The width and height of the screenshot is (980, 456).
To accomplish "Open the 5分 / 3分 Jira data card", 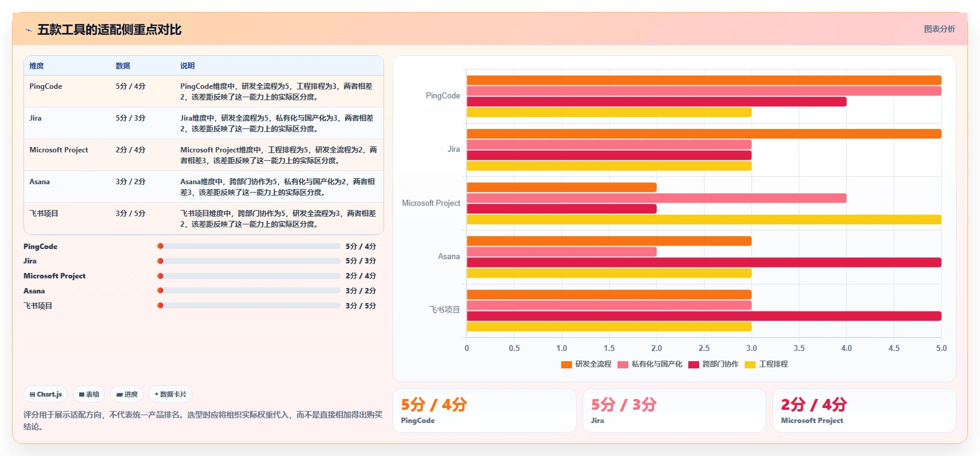I will coord(675,410).
